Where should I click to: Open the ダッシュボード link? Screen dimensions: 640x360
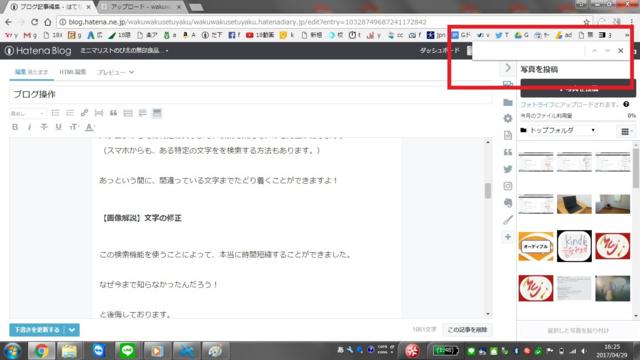coord(439,50)
